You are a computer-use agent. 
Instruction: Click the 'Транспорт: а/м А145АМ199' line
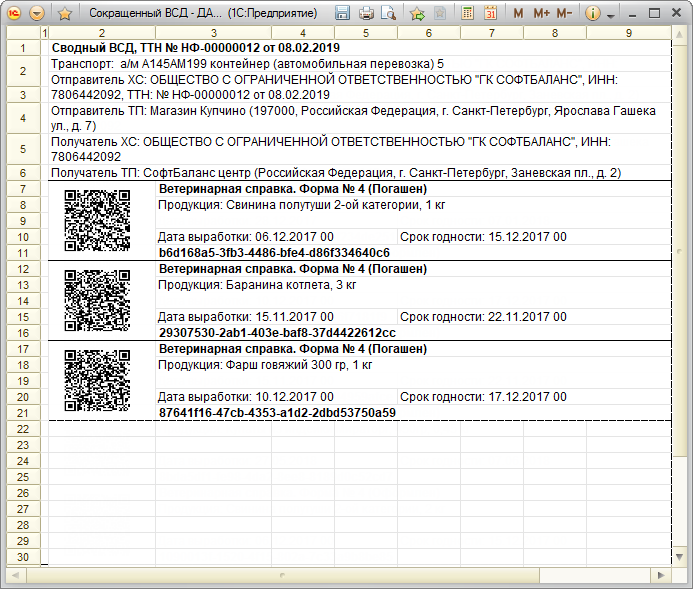click(248, 64)
